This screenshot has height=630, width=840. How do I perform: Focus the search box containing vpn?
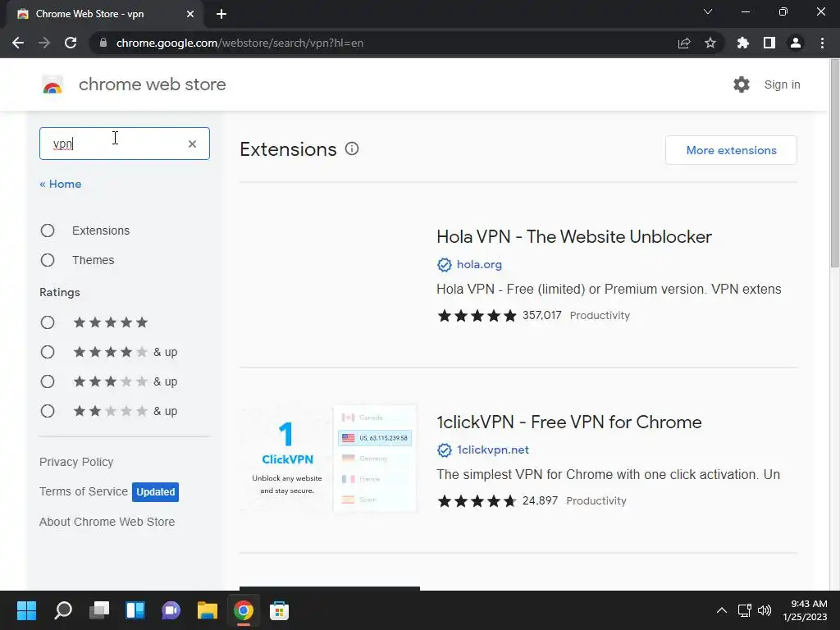tap(125, 144)
